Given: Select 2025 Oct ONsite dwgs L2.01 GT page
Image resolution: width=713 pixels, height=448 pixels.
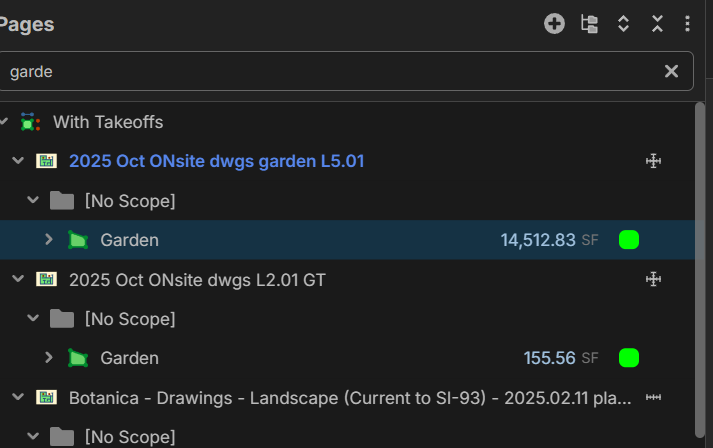Looking at the screenshot, I should pos(197,280).
